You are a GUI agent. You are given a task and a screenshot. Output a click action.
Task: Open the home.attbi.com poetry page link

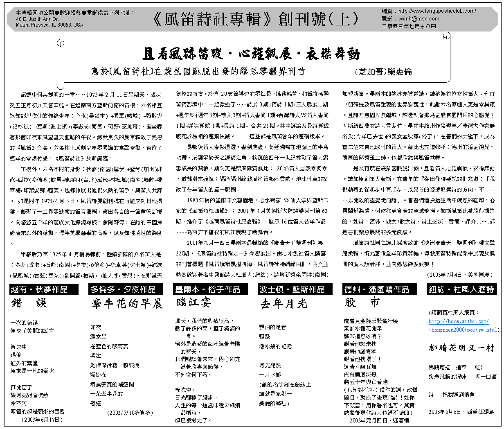pos(463,325)
